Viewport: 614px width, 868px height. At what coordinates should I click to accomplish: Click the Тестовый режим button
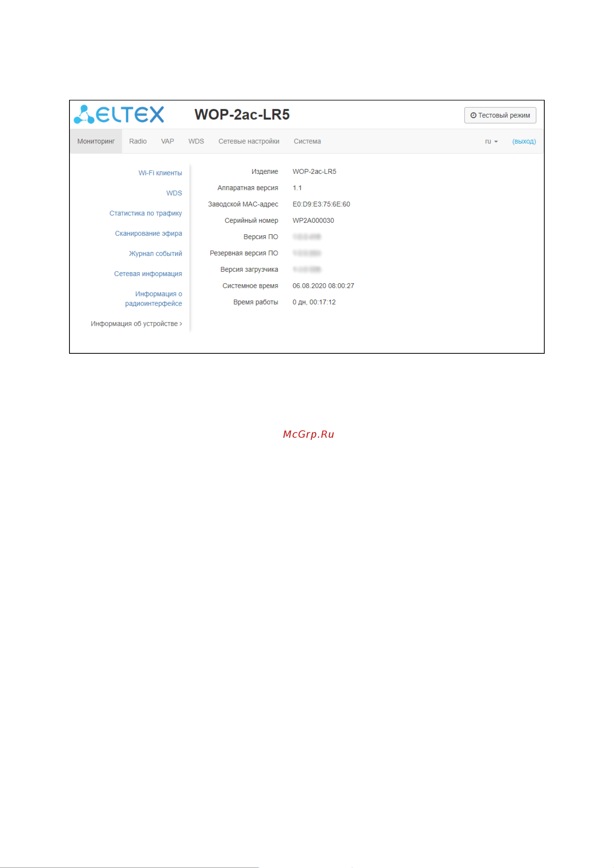[x=500, y=115]
